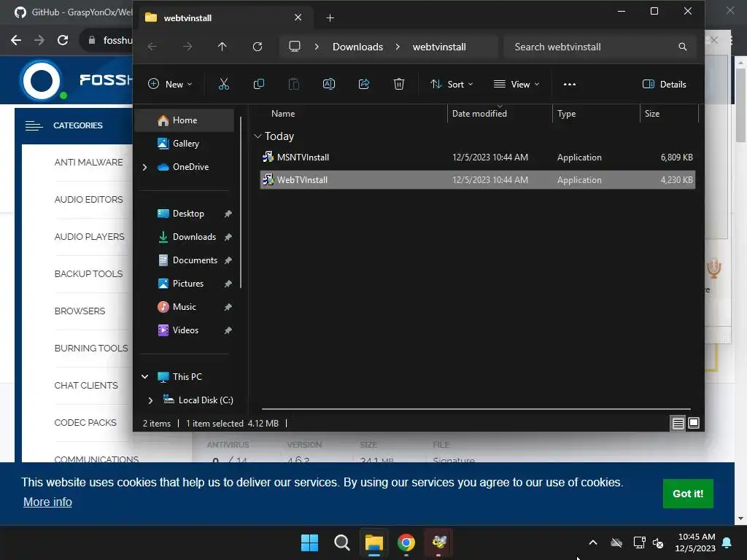Click the Rename icon in toolbar
747x560 pixels.
[329, 85]
